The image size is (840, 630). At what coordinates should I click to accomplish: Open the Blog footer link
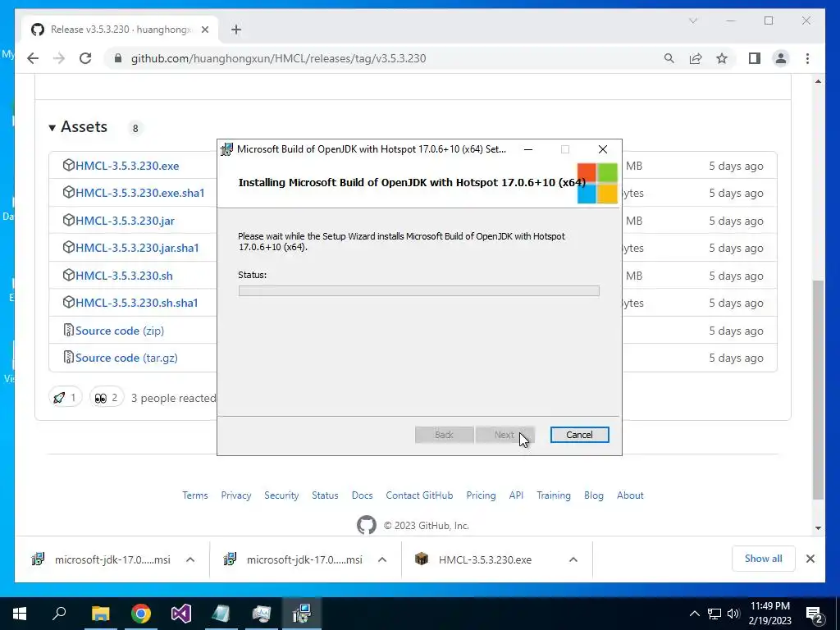pyautogui.click(x=594, y=495)
